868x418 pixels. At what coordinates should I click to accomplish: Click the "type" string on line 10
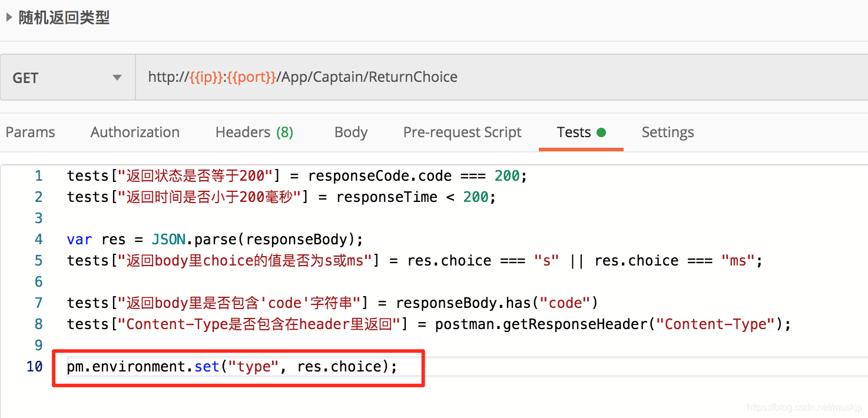[253, 367]
